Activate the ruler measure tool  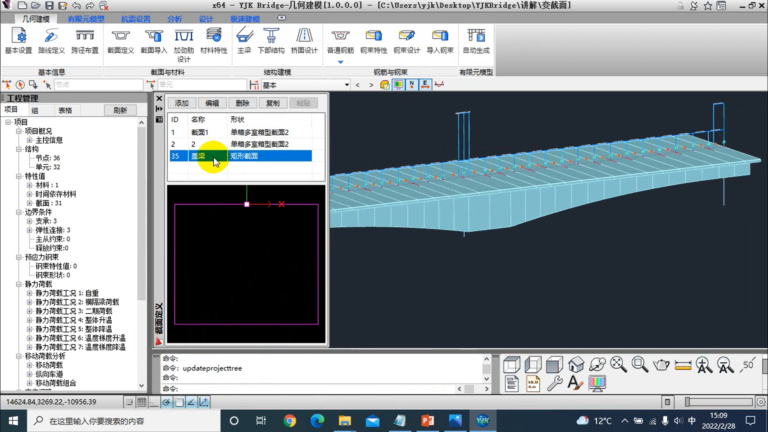pyautogui.click(x=683, y=364)
